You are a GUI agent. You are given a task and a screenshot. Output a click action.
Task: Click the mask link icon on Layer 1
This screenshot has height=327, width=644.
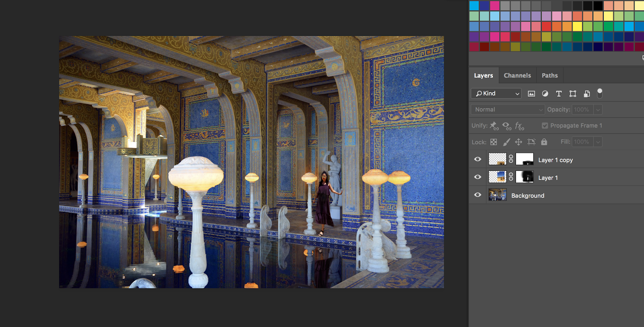coord(511,177)
